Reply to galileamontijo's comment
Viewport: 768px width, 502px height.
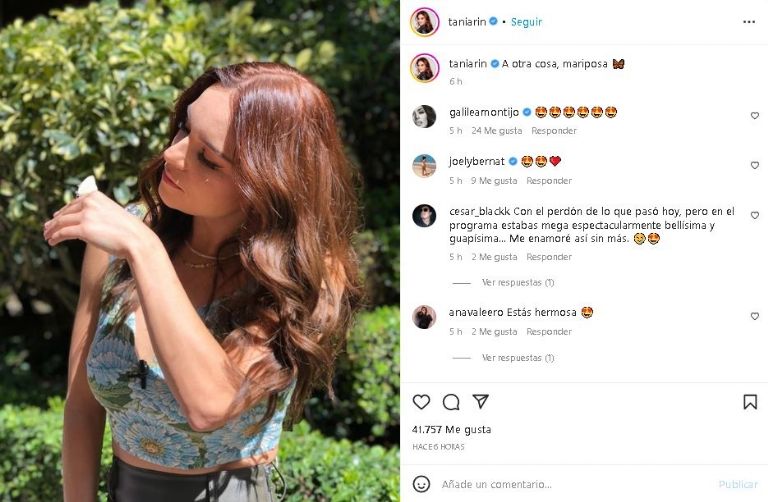(553, 131)
